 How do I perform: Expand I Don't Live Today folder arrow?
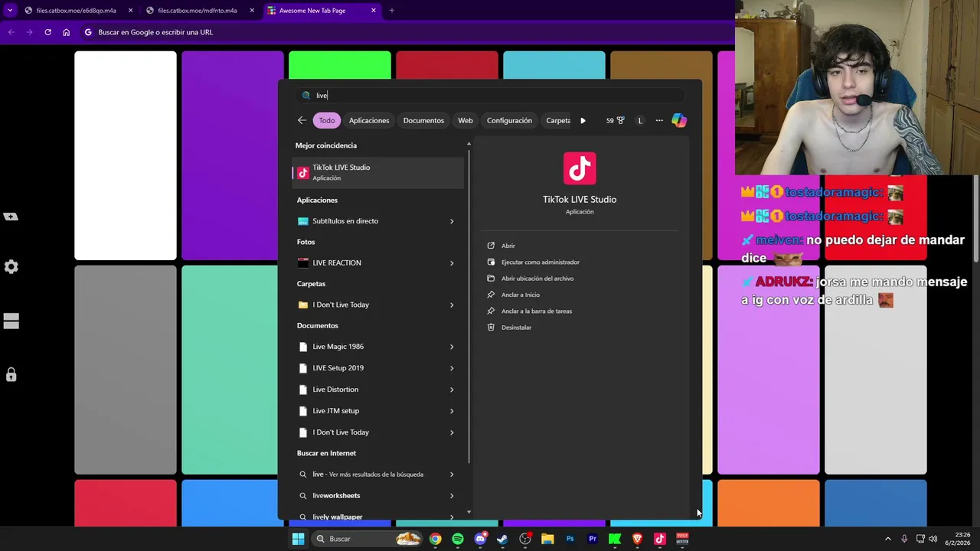pyautogui.click(x=452, y=305)
